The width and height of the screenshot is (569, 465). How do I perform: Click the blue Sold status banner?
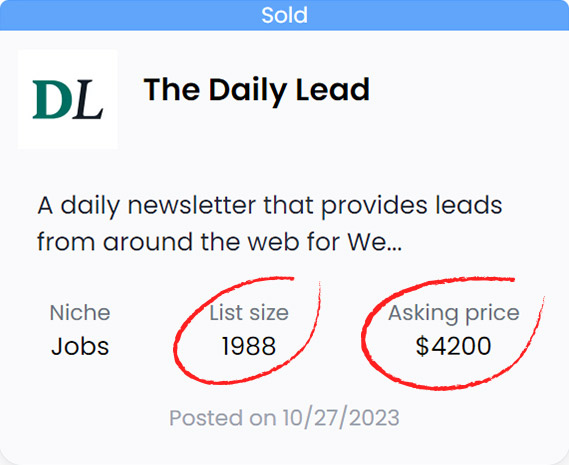coord(284,15)
